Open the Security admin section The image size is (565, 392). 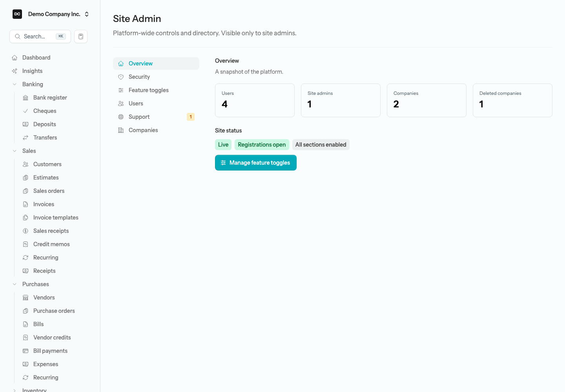156,77
